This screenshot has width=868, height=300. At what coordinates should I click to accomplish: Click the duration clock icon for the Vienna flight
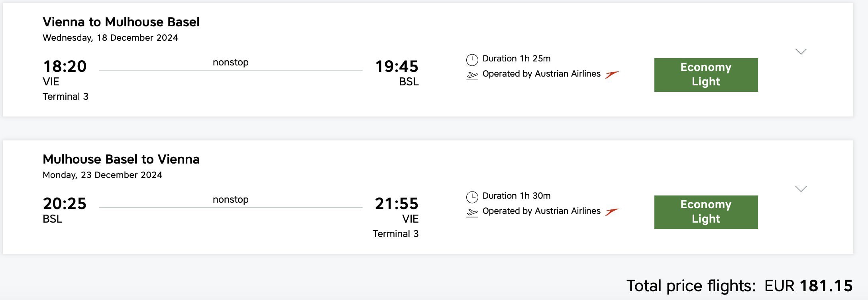472,58
